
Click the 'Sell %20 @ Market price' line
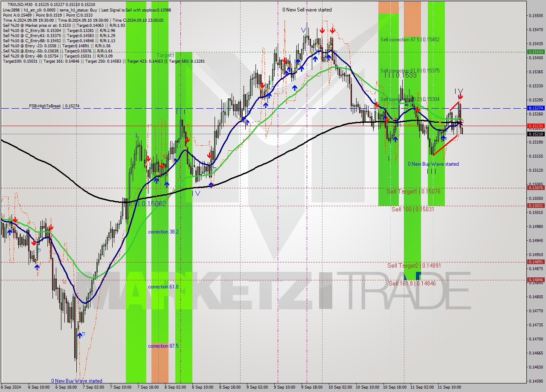tap(64, 25)
